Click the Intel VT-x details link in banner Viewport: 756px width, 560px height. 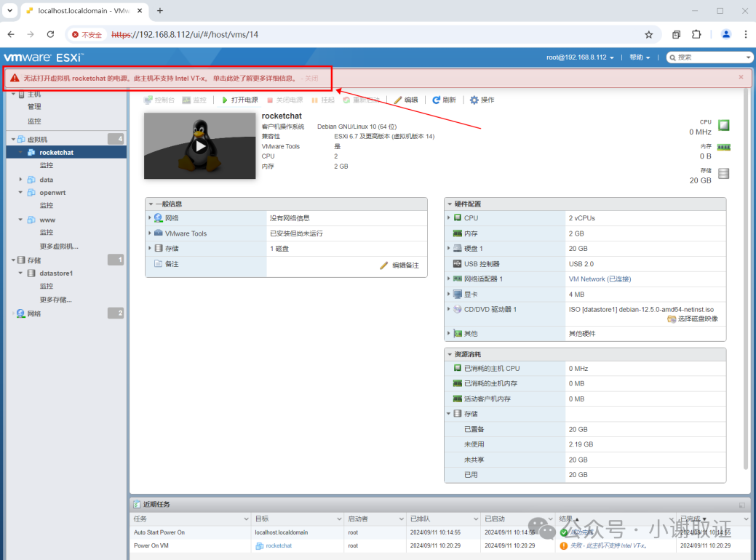coord(255,79)
